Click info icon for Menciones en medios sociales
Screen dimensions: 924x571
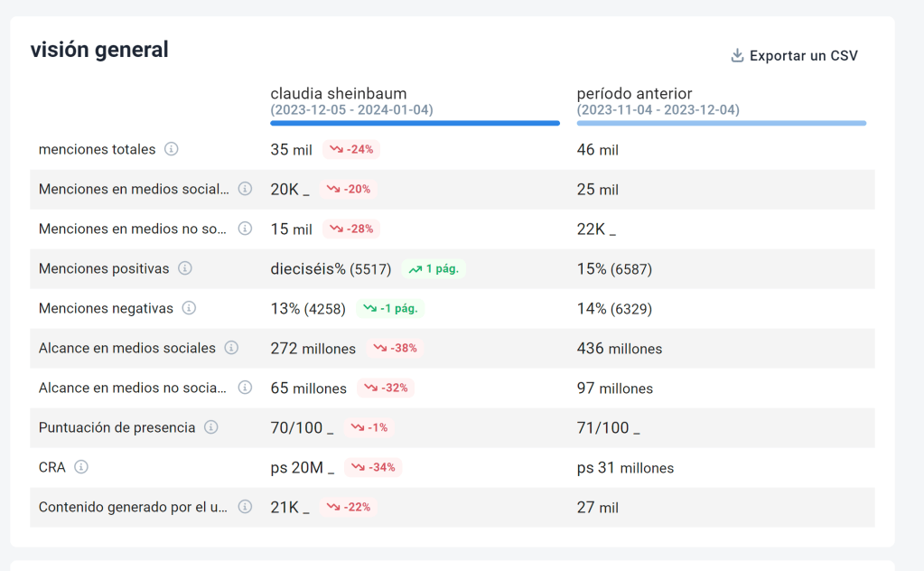tap(245, 189)
